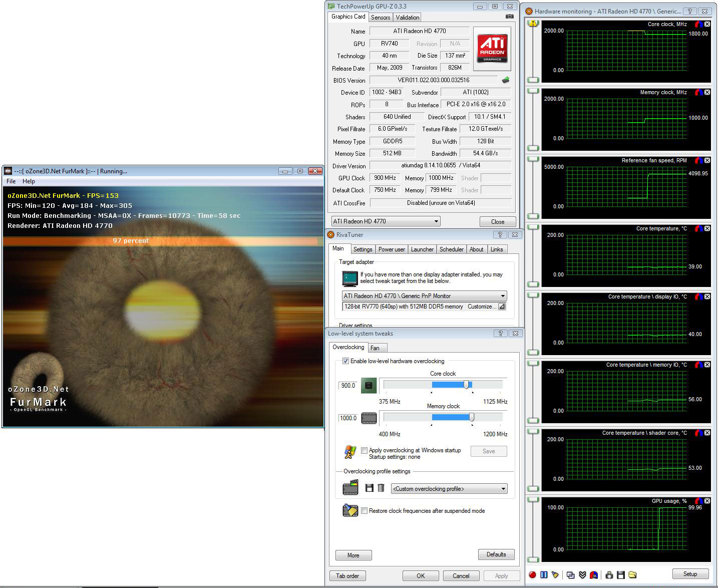Viewport: 718px width, 588px height.
Task: Click the Windows startup icon beside Apply overclocking
Action: (350, 452)
